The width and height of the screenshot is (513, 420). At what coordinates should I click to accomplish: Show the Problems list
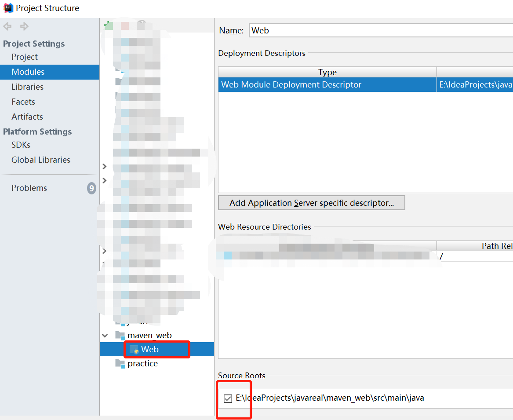[x=29, y=188]
